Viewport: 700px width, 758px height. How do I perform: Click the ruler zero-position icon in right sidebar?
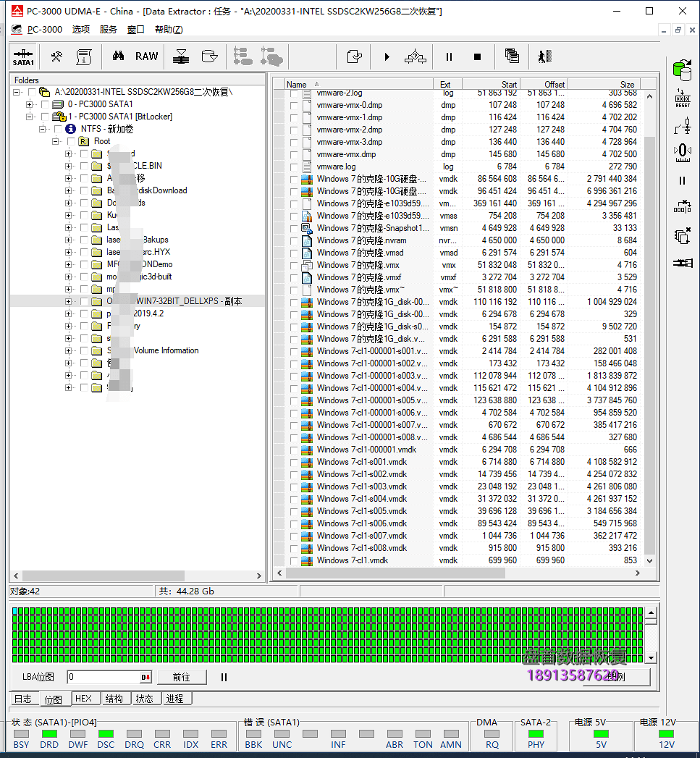pyautogui.click(x=683, y=153)
